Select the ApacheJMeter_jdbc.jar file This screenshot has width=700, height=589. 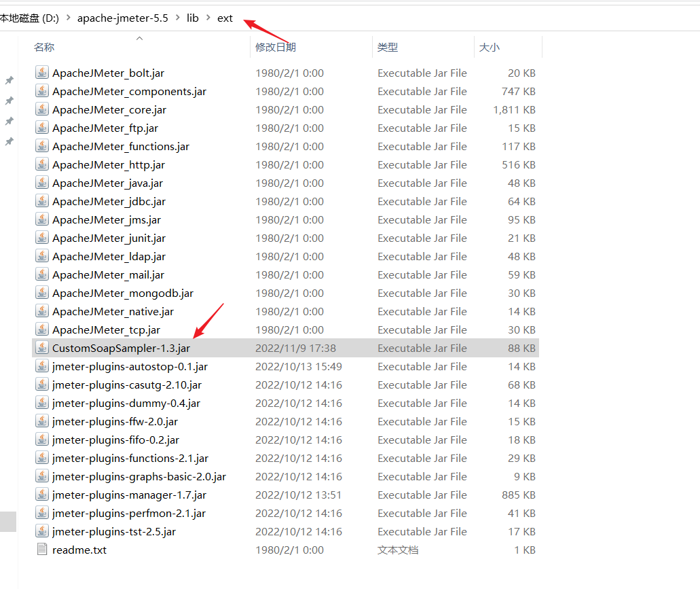tap(109, 201)
